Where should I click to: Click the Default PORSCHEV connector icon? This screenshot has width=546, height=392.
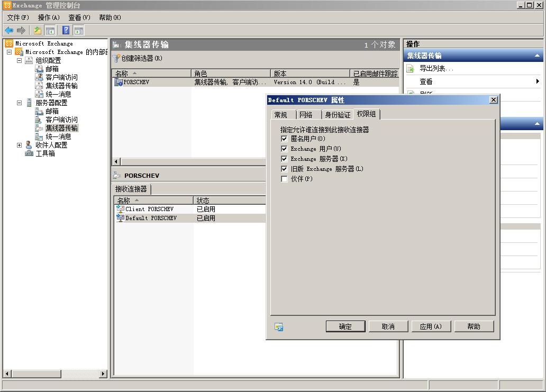tap(121, 218)
